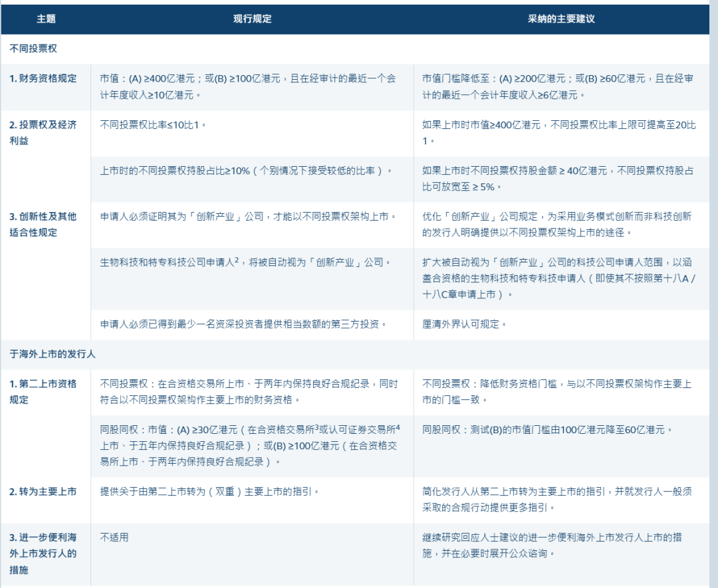Click the 3. 进一步便利海外上市发行人的措施 label
Screen dimensions: 718x588
(43, 553)
